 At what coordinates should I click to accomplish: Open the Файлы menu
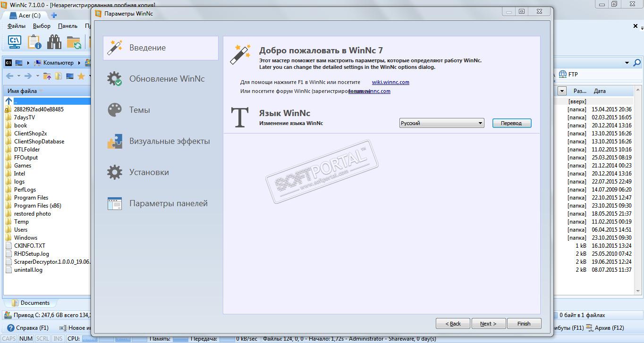point(17,26)
